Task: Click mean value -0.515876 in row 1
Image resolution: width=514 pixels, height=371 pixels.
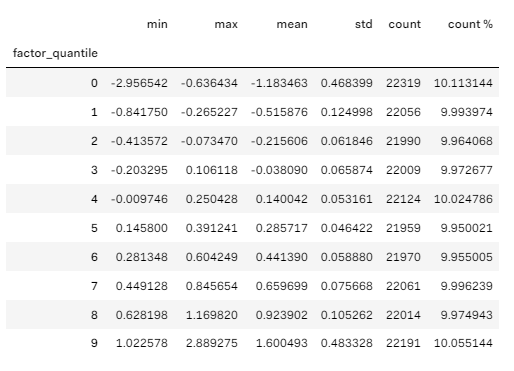Action: tap(279, 112)
